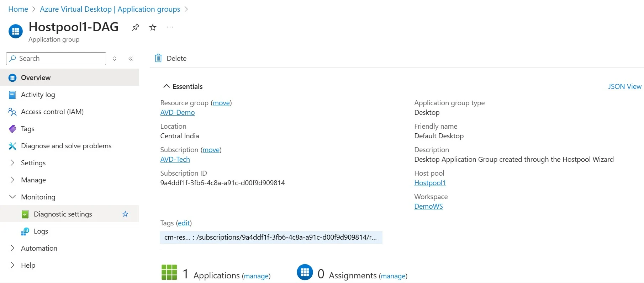The height and width of the screenshot is (283, 644).
Task: Open Azure Virtual Desktop Application groups breadcrumb
Action: tap(110, 9)
